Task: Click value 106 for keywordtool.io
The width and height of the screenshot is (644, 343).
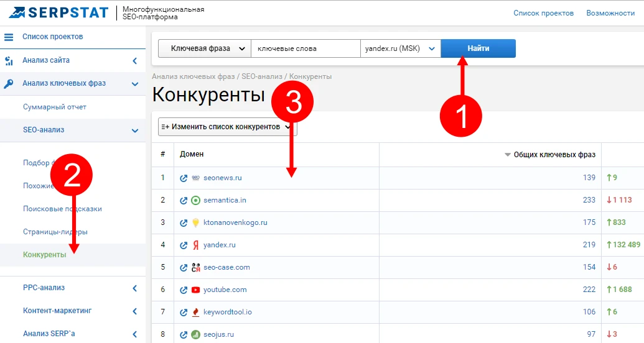Action: (589, 312)
